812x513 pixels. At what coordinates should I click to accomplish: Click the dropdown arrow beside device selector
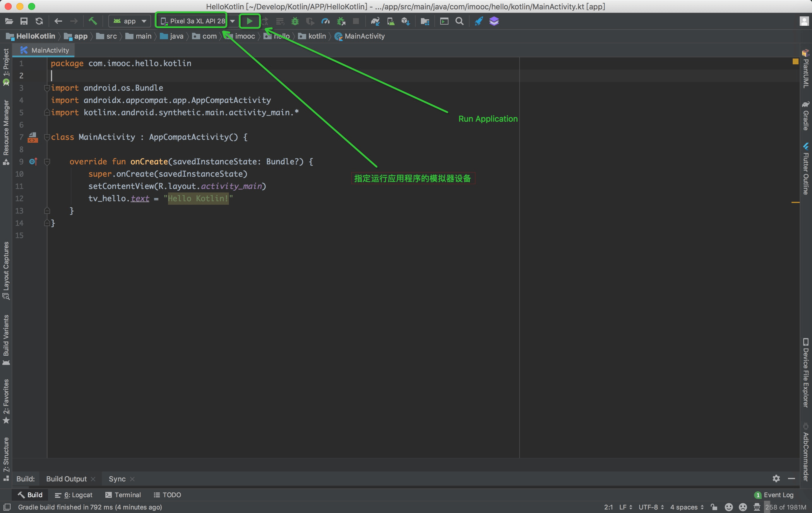click(x=233, y=21)
